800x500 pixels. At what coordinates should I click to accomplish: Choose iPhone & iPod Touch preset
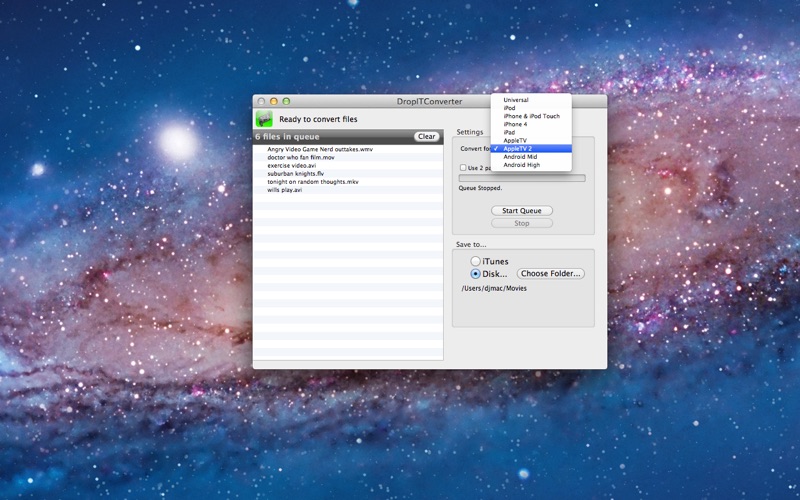click(531, 116)
